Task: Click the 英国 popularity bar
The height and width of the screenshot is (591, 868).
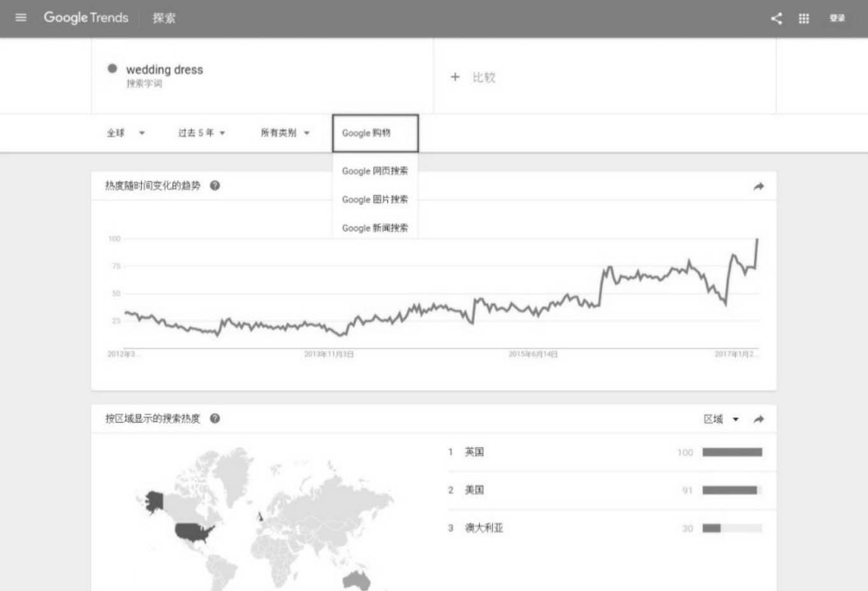Action: point(732,452)
